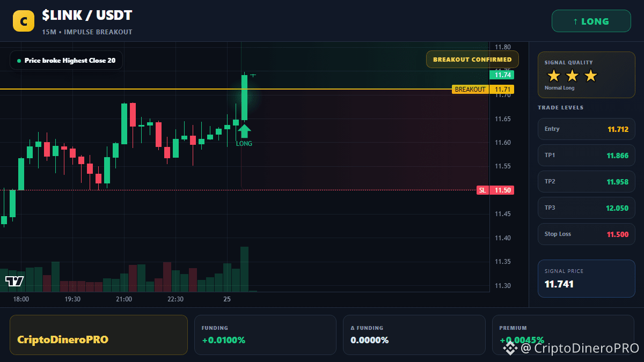The width and height of the screenshot is (644, 362).
Task: Click the large green breakout candle
Action: (244, 98)
